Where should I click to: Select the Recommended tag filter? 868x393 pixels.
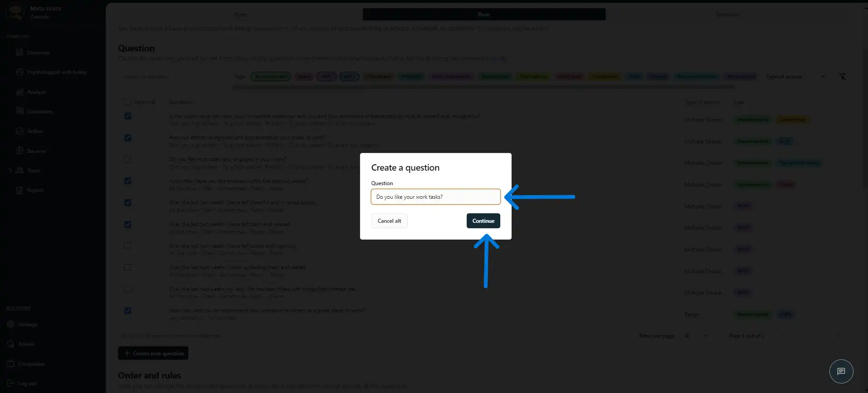click(271, 77)
